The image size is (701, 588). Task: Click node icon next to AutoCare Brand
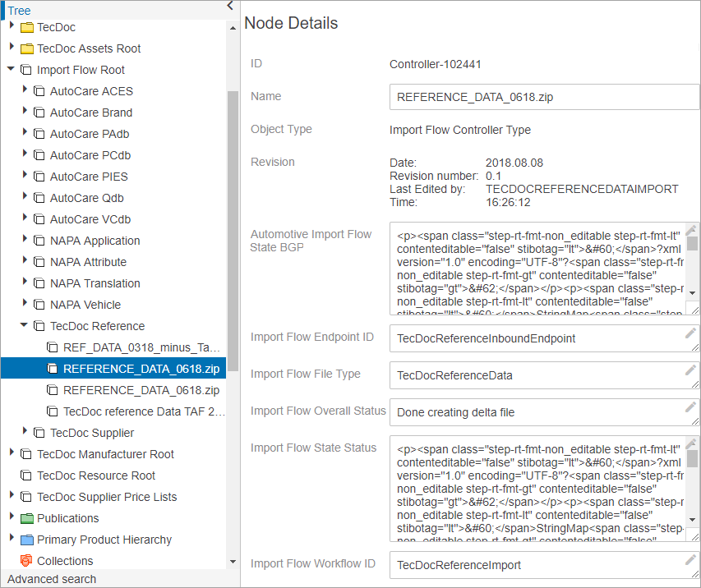click(39, 113)
